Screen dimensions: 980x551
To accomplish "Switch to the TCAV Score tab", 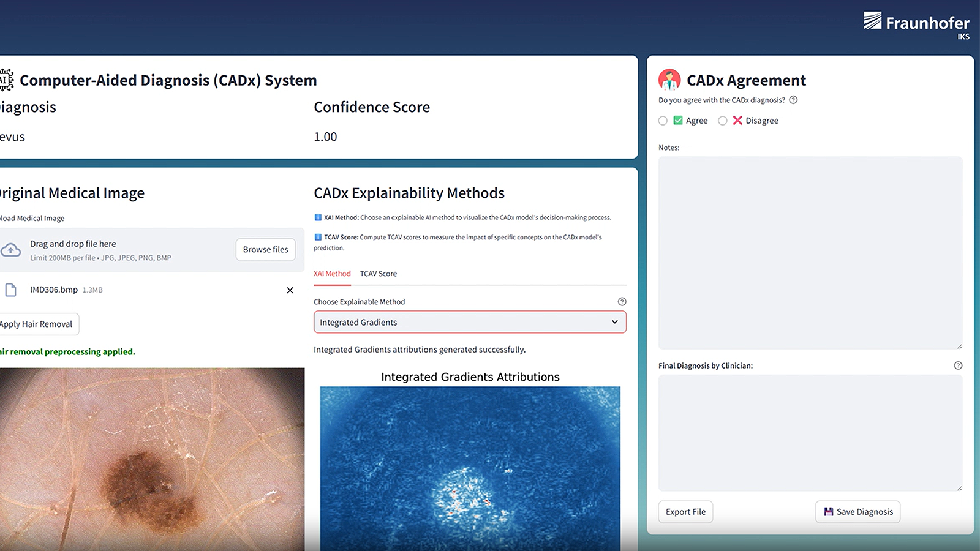I will [379, 274].
